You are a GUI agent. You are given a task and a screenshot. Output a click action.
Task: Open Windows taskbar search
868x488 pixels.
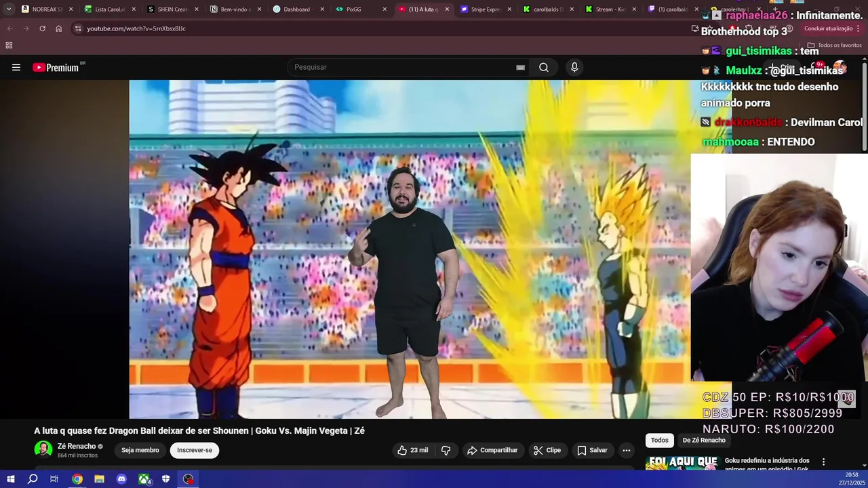coord(33,479)
